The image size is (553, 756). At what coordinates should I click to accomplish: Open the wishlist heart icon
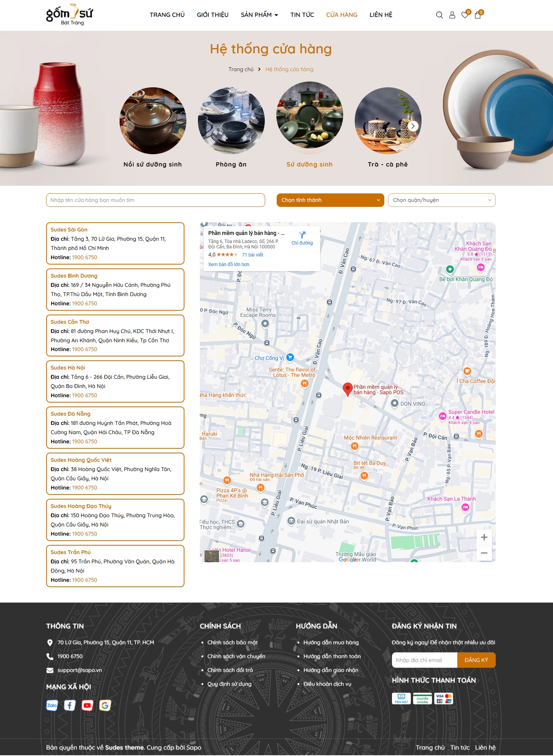(x=465, y=15)
